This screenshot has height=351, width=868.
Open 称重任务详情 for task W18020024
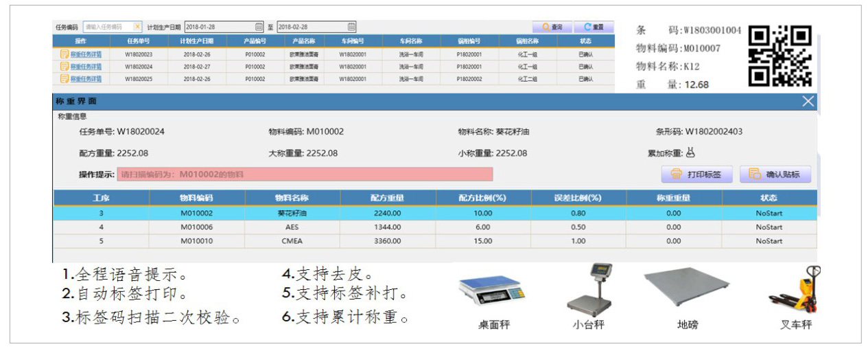point(82,67)
